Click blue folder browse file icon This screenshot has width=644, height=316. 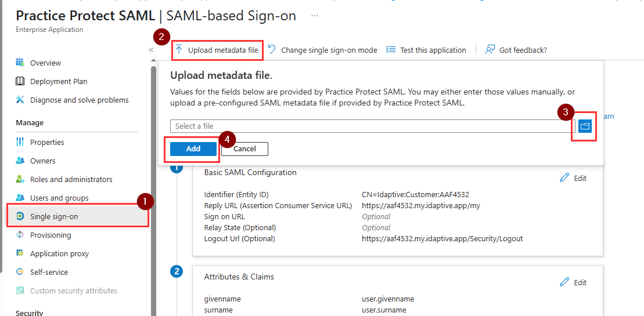pyautogui.click(x=584, y=126)
